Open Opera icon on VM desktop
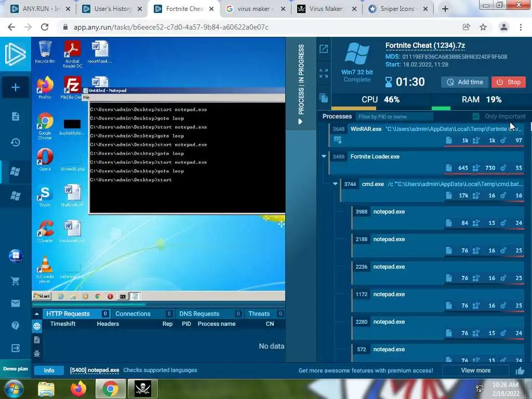This screenshot has height=399, width=532. [x=45, y=159]
